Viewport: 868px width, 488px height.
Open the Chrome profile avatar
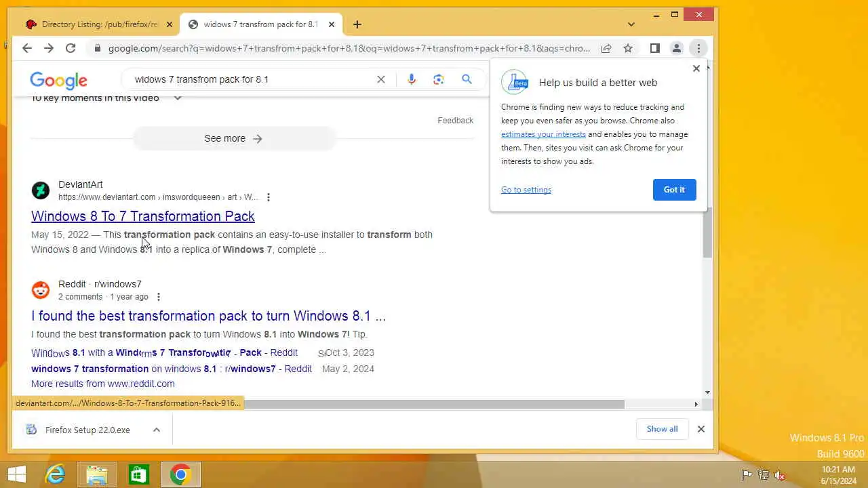tap(676, 48)
